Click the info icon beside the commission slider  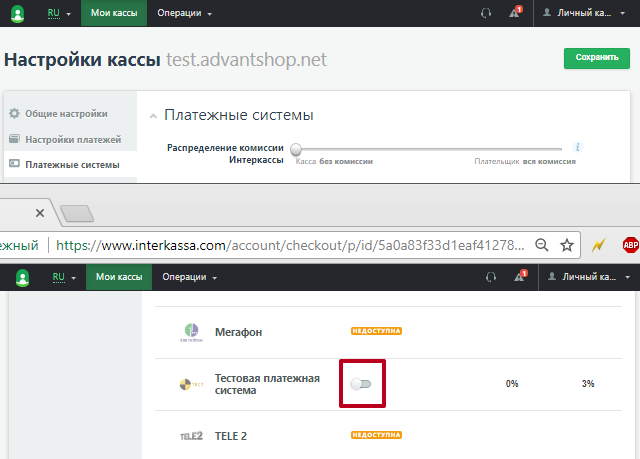577,147
